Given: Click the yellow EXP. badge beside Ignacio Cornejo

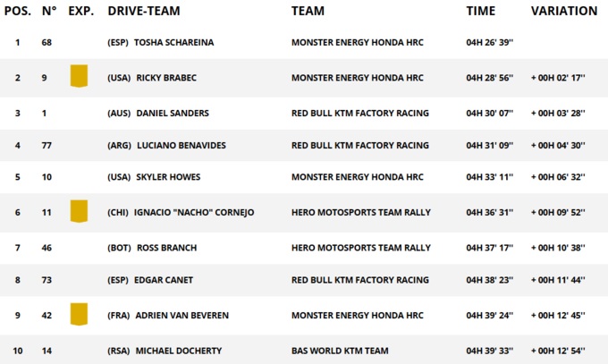Looking at the screenshot, I should 79,211.
